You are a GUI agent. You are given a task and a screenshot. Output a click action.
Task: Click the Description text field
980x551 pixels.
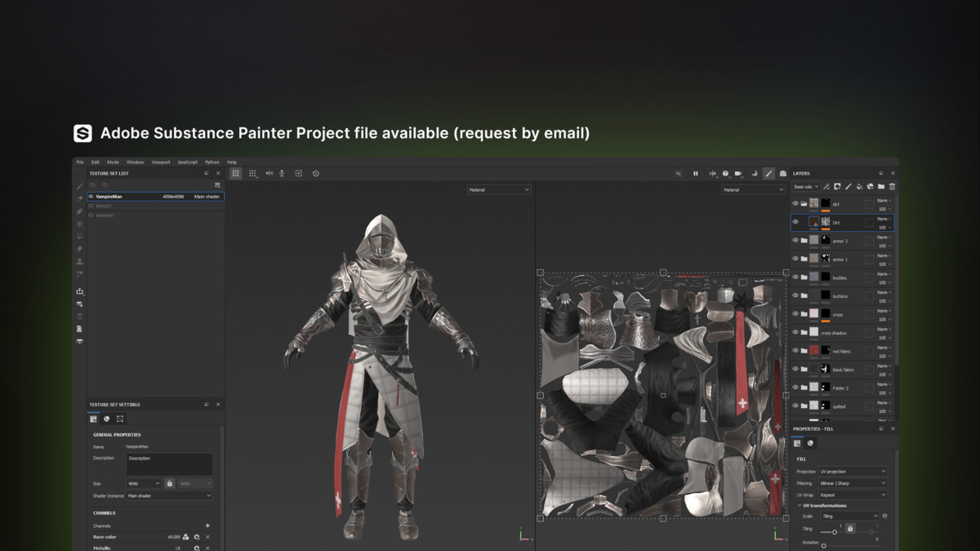[169, 464]
